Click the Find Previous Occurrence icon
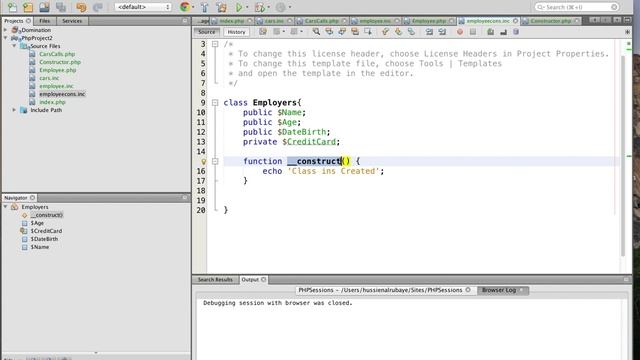This screenshot has height=360, width=640. click(x=329, y=32)
